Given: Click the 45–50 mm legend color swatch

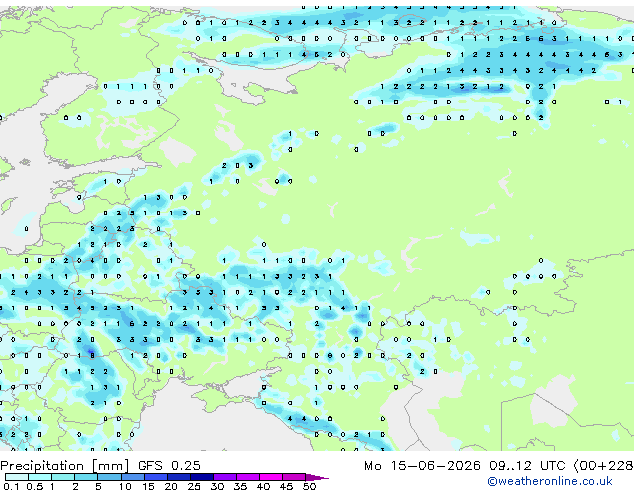Looking at the screenshot, I should pos(294,477).
